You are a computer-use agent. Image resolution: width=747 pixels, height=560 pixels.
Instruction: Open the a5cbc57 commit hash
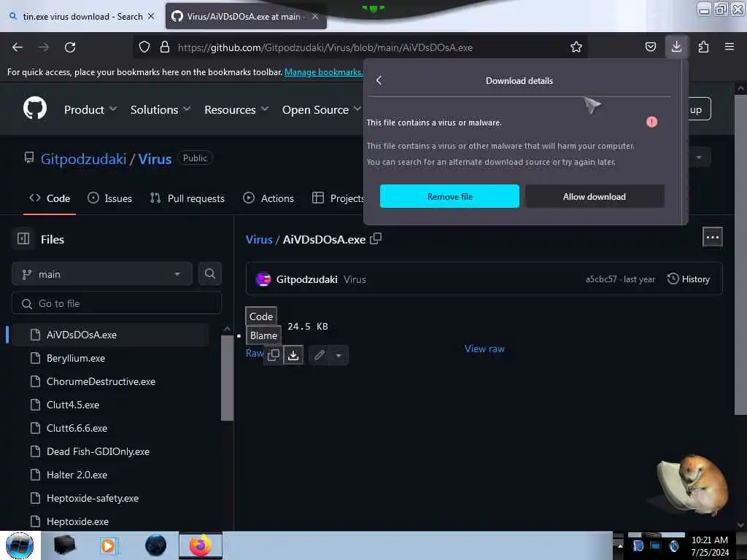(x=601, y=279)
